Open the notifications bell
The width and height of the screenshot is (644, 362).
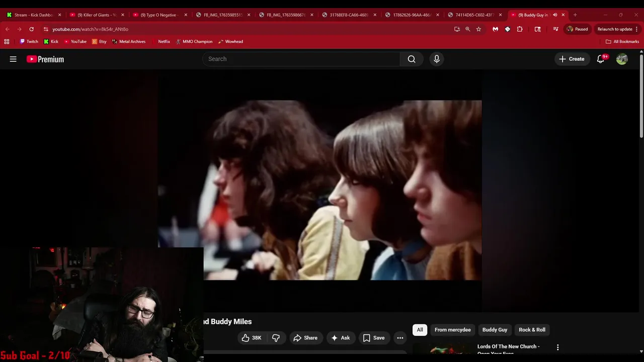click(601, 59)
